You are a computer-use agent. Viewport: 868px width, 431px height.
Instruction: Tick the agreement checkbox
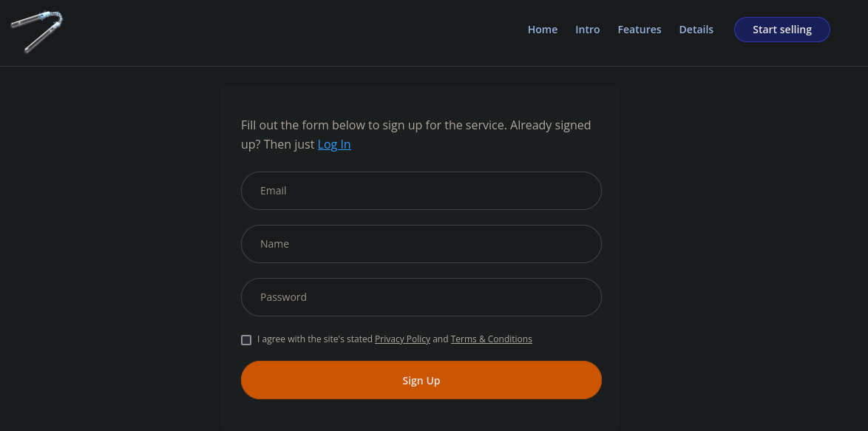click(246, 340)
